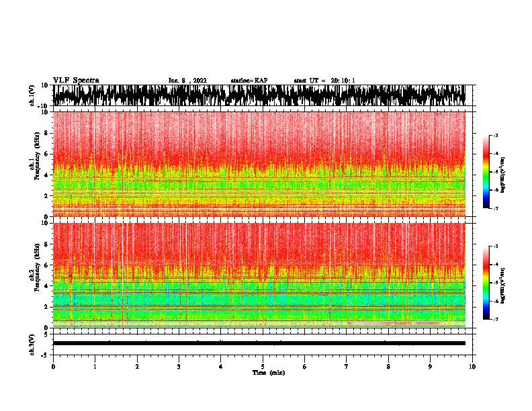Select the "start UT = 20:10:1" header text
The image size is (532, 411).
(324, 81)
